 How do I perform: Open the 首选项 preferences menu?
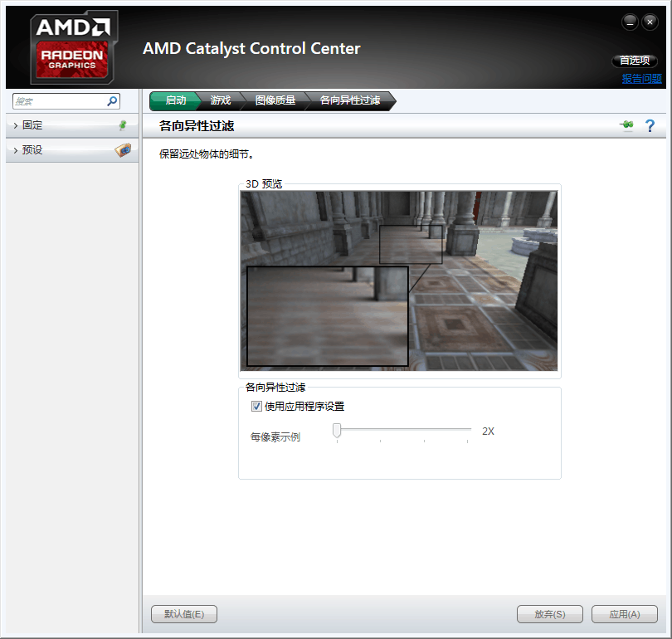tap(635, 61)
